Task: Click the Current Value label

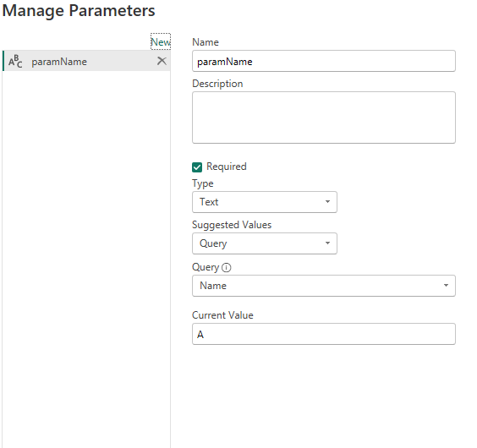Action: point(222,315)
